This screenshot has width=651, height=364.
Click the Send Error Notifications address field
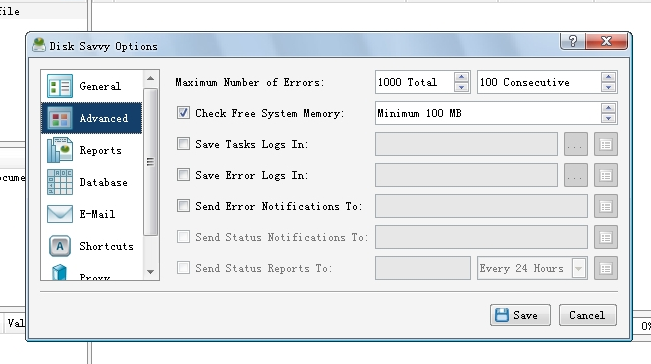tap(481, 206)
